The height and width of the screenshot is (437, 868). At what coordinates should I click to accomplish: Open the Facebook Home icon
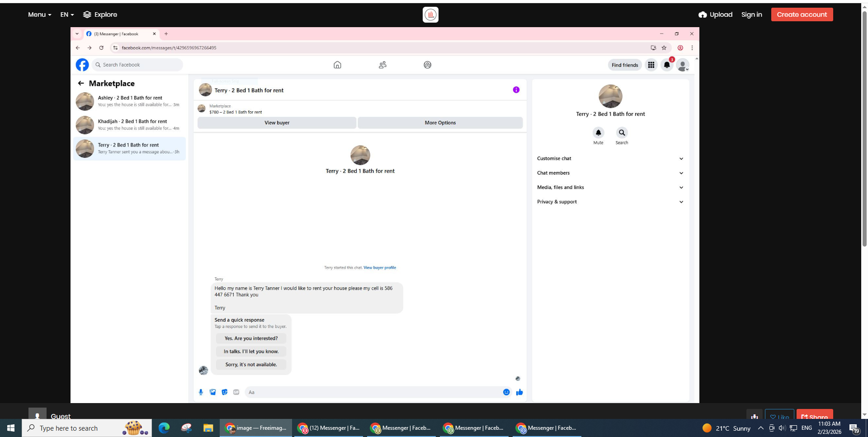[x=337, y=65]
